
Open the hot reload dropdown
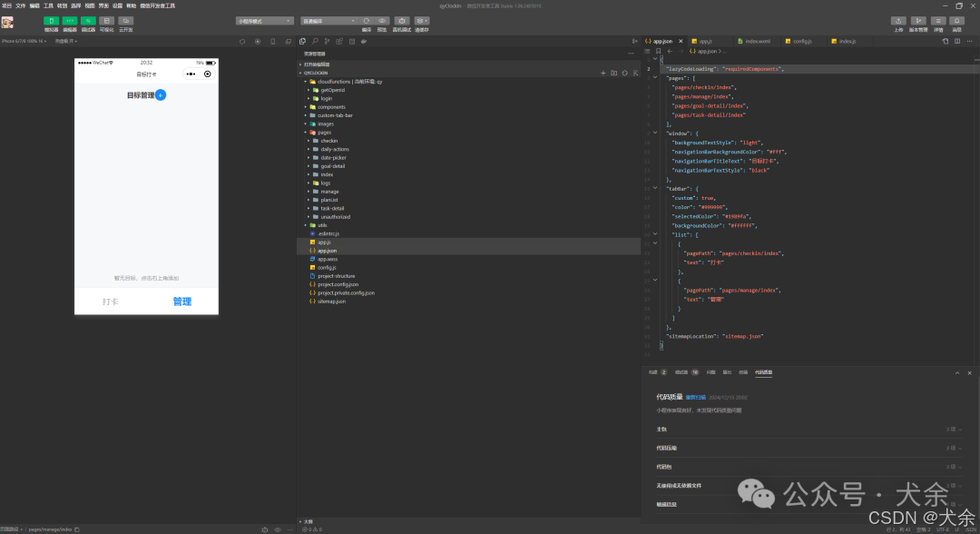(65, 41)
